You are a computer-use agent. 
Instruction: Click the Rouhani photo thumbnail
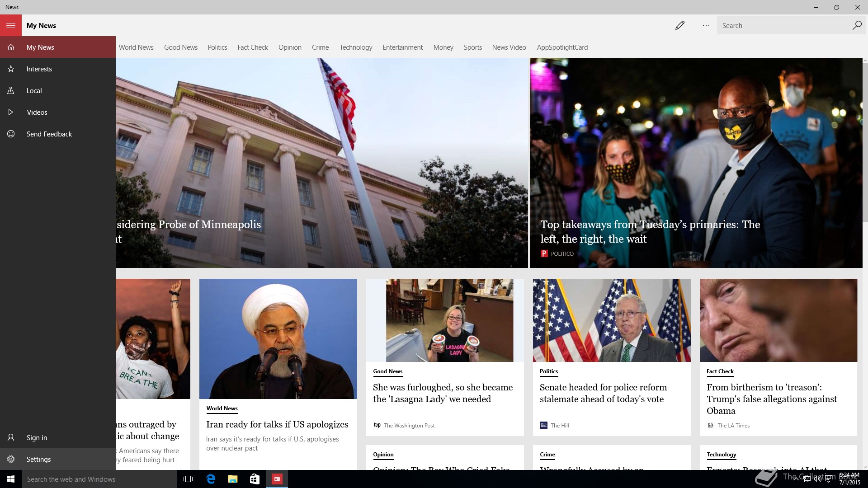(278, 339)
